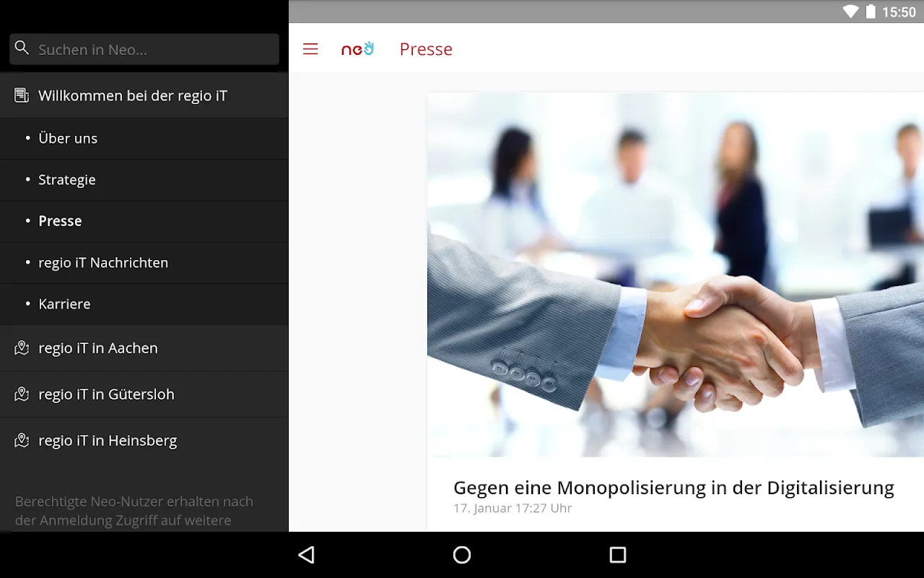Open regio iT Nachrichten
924x578 pixels.
coord(144,263)
